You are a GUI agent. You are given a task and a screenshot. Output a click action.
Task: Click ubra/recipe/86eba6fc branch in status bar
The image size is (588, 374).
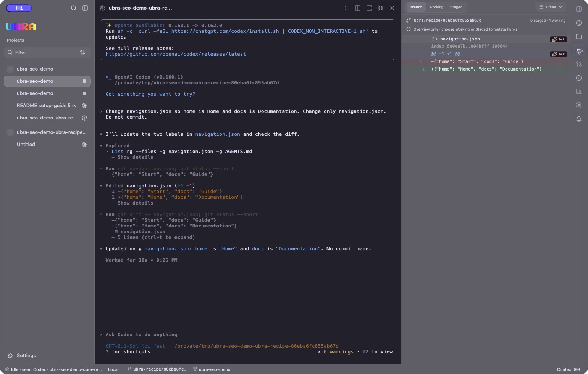pyautogui.click(x=157, y=369)
